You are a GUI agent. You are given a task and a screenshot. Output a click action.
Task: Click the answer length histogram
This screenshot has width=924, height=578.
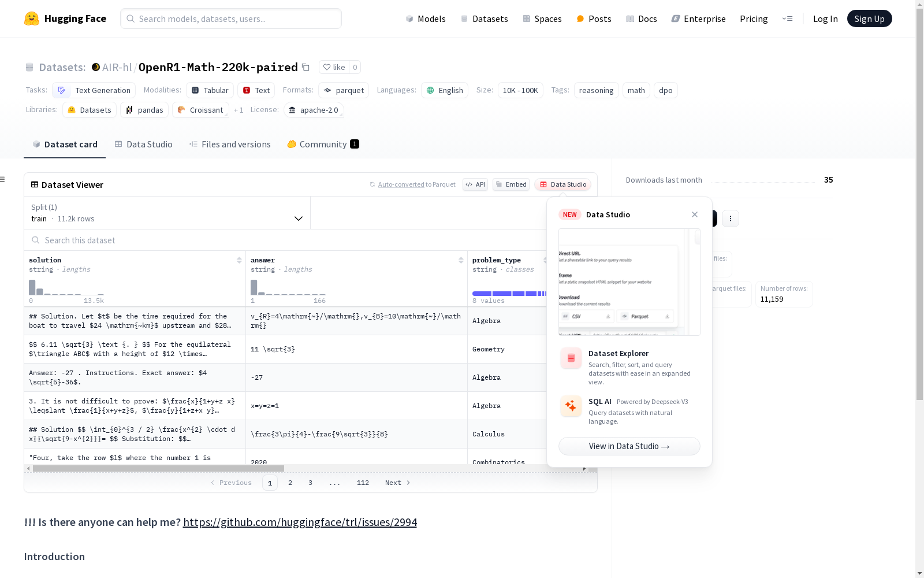[x=288, y=287]
